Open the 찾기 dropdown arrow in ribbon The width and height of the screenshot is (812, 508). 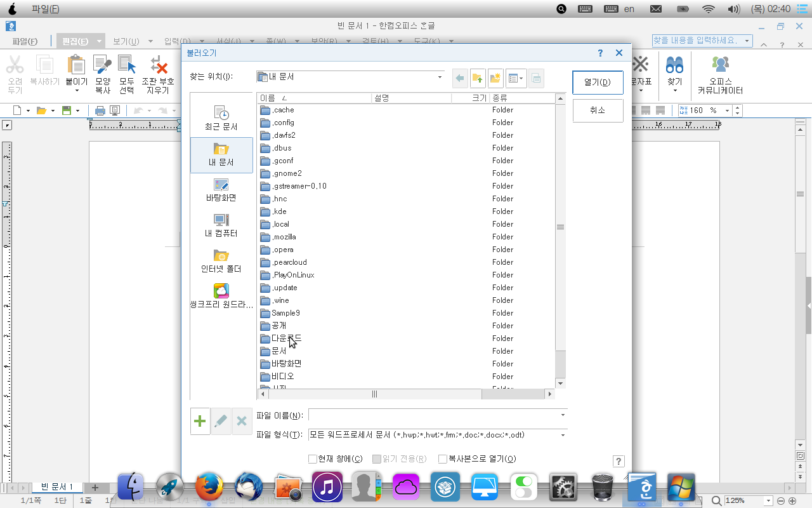pyautogui.click(x=674, y=90)
